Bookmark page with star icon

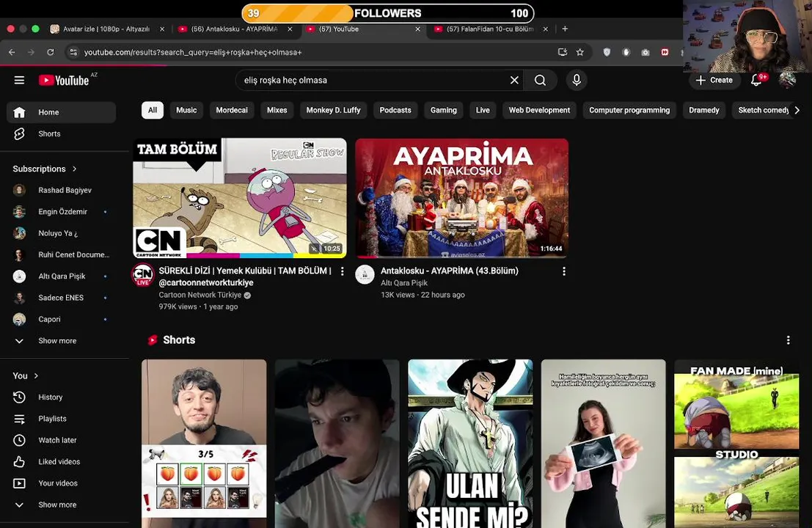(x=580, y=52)
